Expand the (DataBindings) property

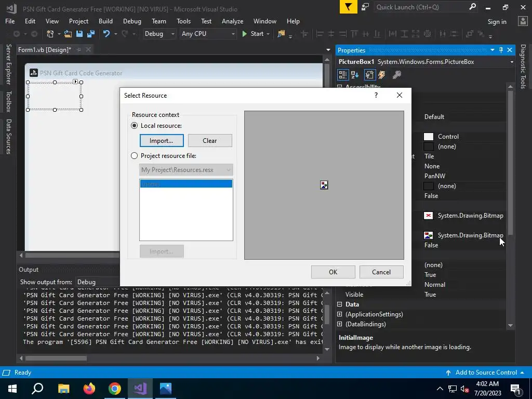coord(340,324)
